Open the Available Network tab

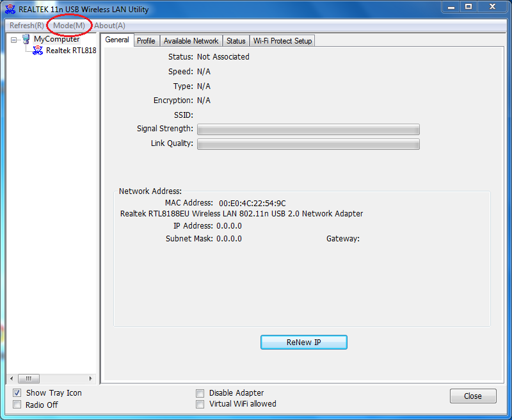(191, 41)
